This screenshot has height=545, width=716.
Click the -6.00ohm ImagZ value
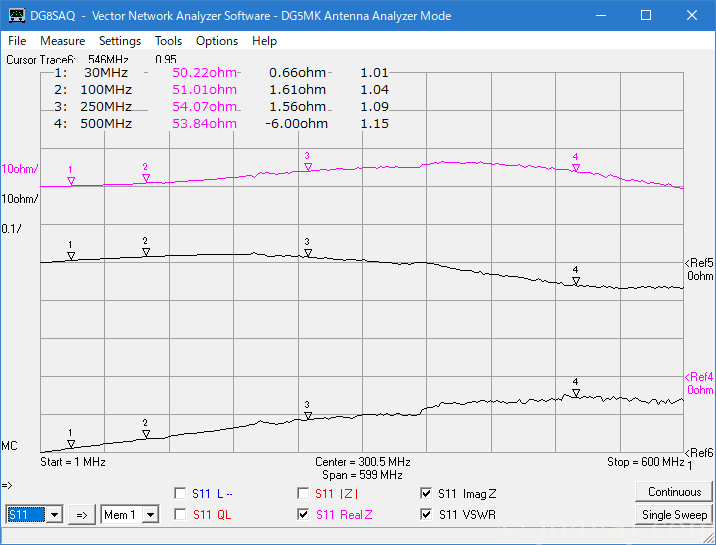(x=296, y=123)
